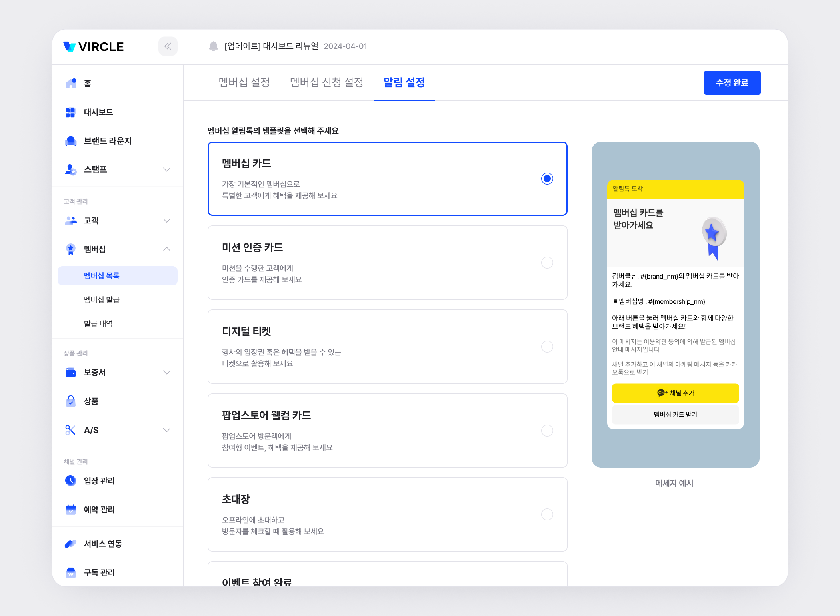840x616 pixels.
Task: Click the notification bell icon
Action: (x=214, y=46)
